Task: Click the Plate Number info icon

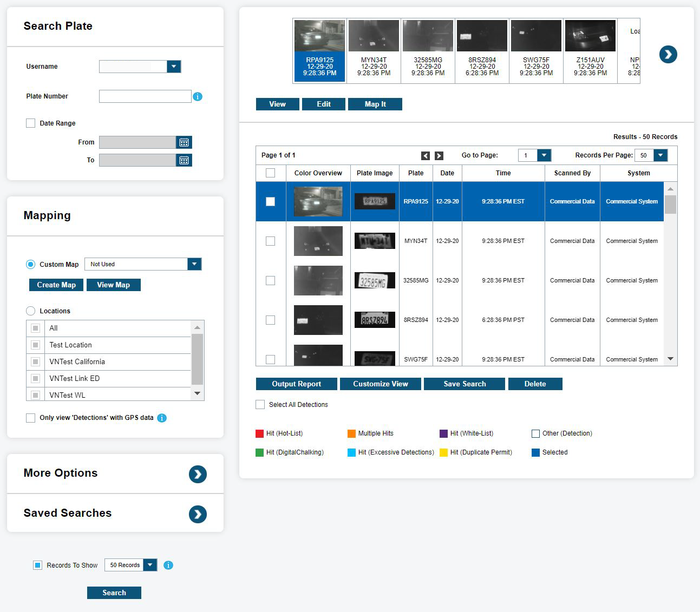Action: click(198, 97)
